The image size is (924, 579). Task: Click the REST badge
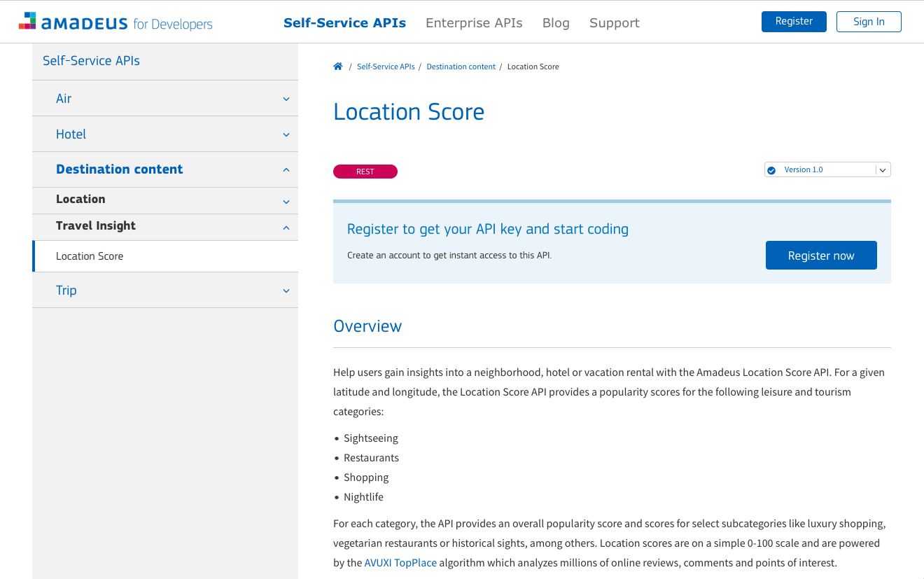coord(365,172)
